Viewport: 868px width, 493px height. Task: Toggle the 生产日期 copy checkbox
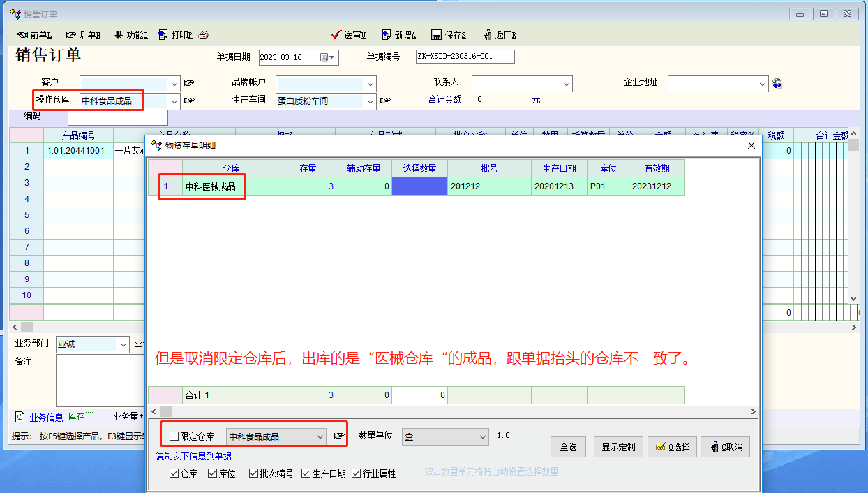coord(306,473)
